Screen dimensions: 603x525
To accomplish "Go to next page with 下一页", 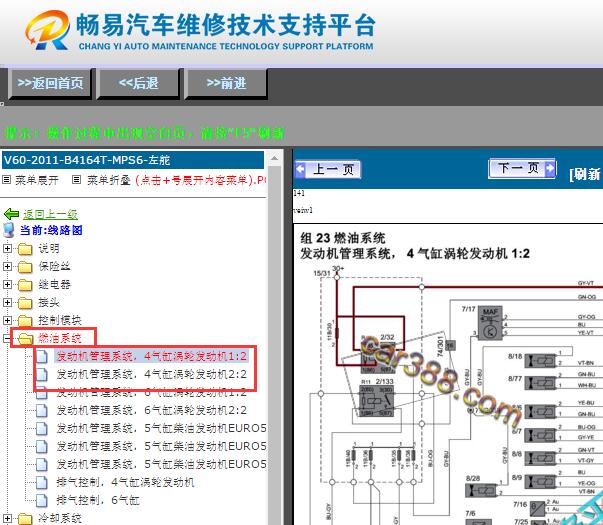I will [x=522, y=168].
